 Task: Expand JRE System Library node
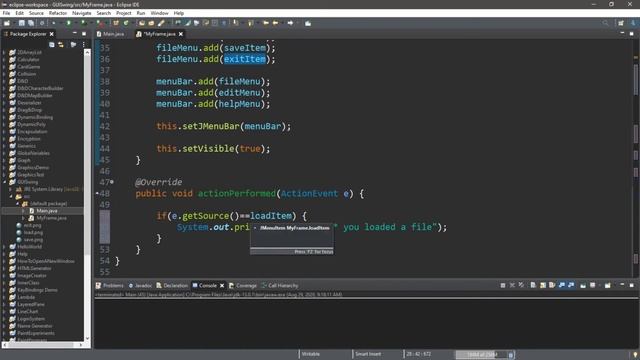11,189
